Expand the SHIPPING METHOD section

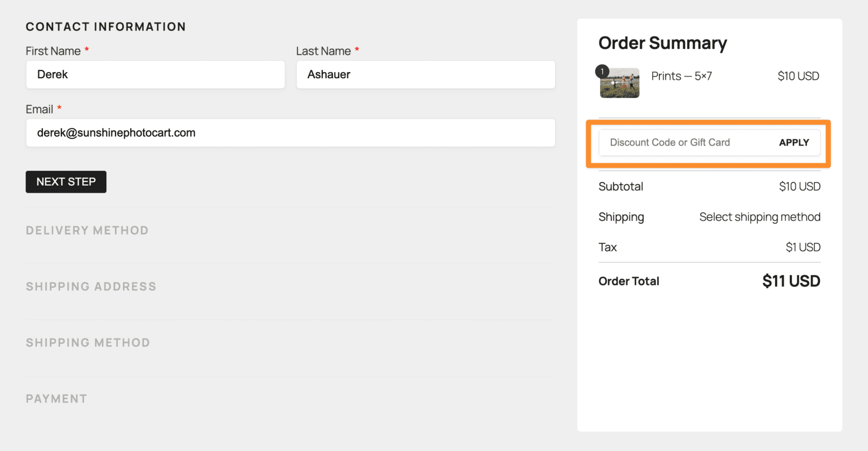[88, 343]
